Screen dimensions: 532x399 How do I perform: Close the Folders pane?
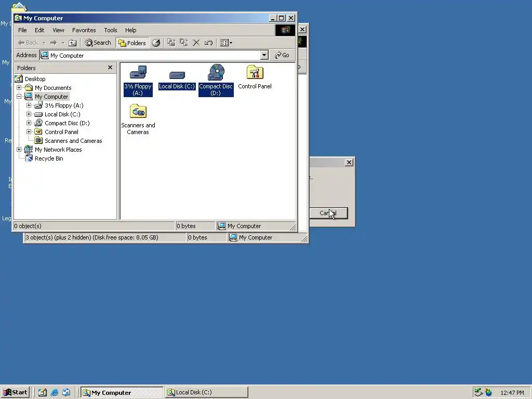(x=110, y=68)
